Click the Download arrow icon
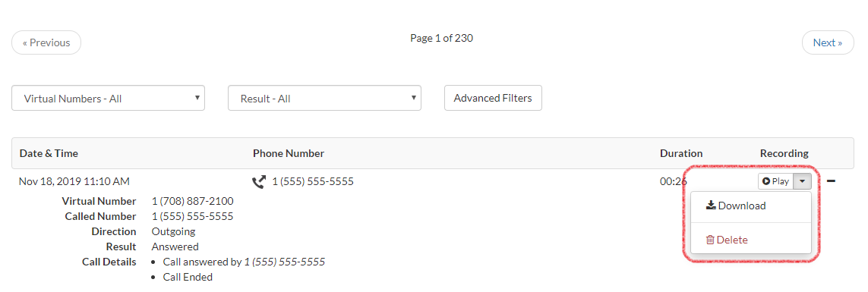 pyautogui.click(x=712, y=206)
